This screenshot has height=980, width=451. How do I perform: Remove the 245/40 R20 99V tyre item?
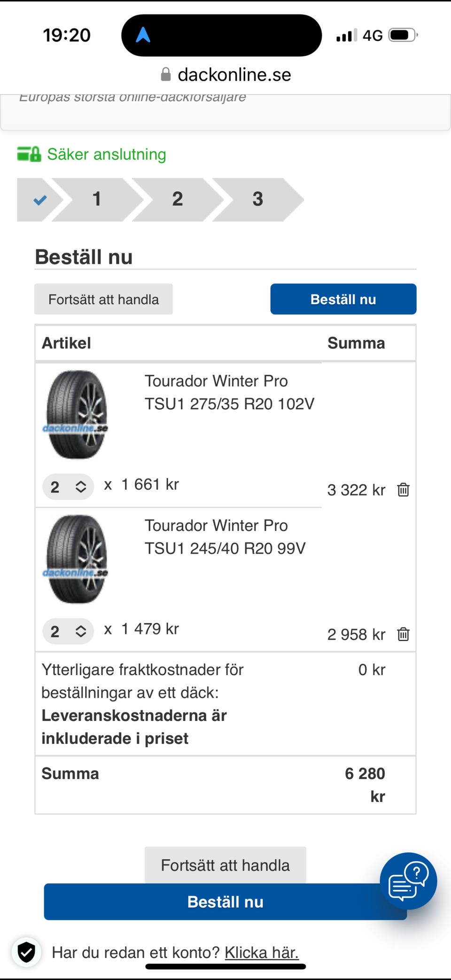click(403, 634)
